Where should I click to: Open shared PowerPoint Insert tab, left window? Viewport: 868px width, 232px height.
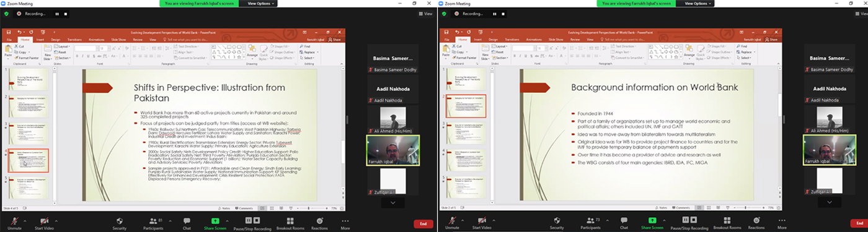click(40, 39)
